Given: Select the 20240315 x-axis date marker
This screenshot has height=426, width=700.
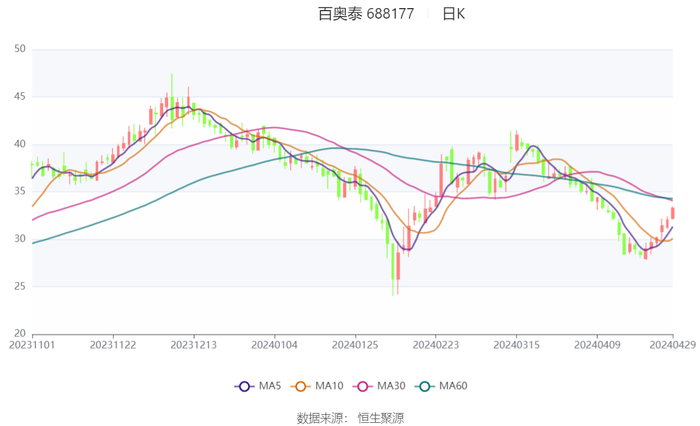Looking at the screenshot, I should (x=516, y=345).
